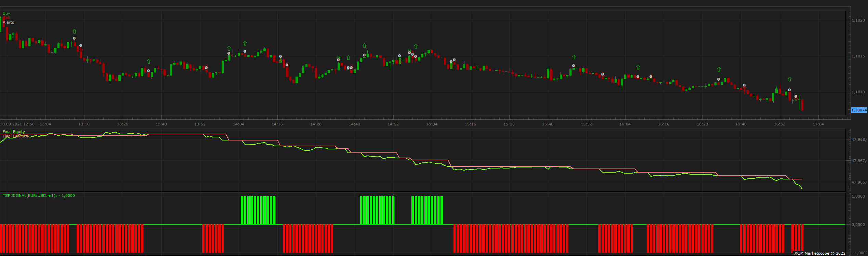
Task: Click the 13:40 time axis label
Action: coord(161,124)
